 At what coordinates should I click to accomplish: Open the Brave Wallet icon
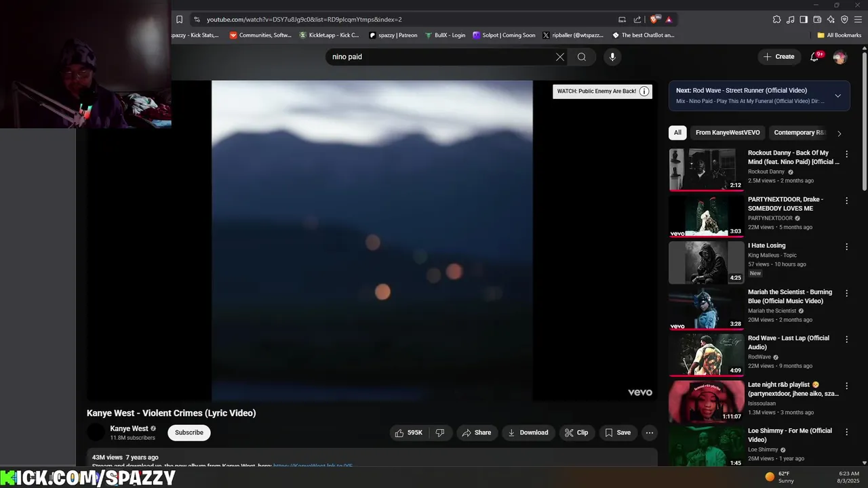[x=817, y=20]
